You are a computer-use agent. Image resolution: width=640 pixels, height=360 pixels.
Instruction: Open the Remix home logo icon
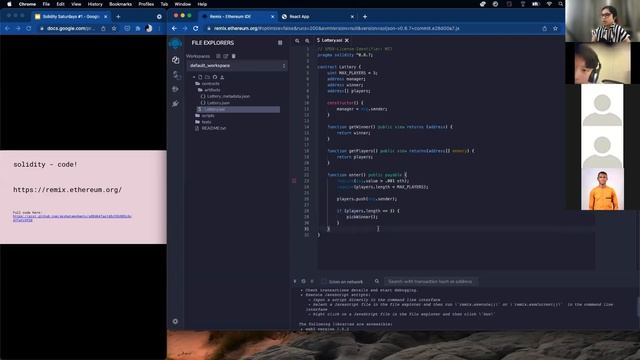pos(176,43)
